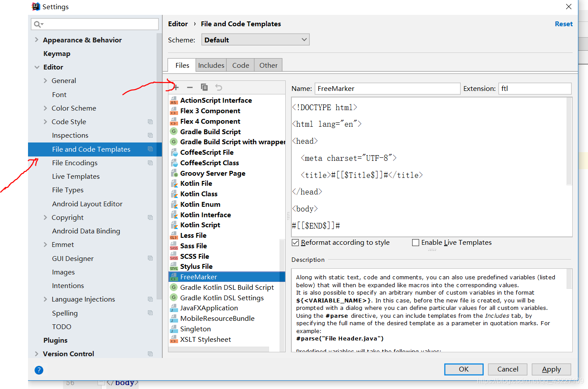588x389 pixels.
Task: Expand the Emmet node
Action: tap(45, 245)
